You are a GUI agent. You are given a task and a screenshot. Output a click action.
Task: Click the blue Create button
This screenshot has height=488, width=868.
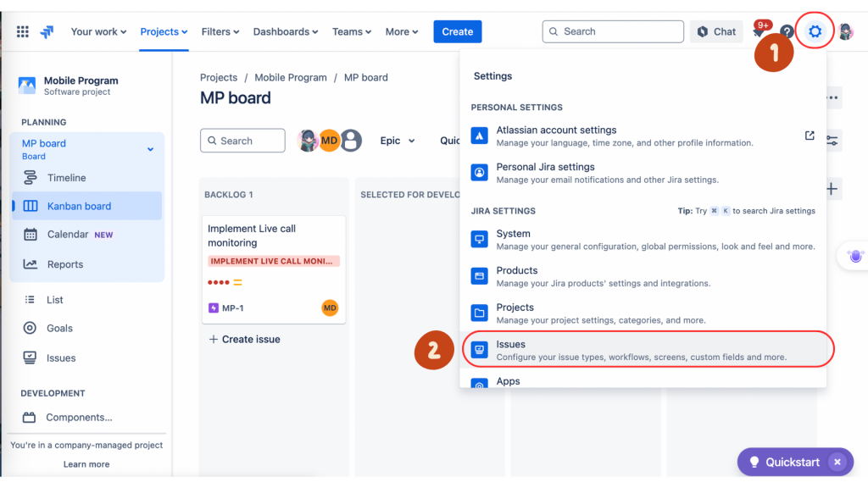[457, 31]
